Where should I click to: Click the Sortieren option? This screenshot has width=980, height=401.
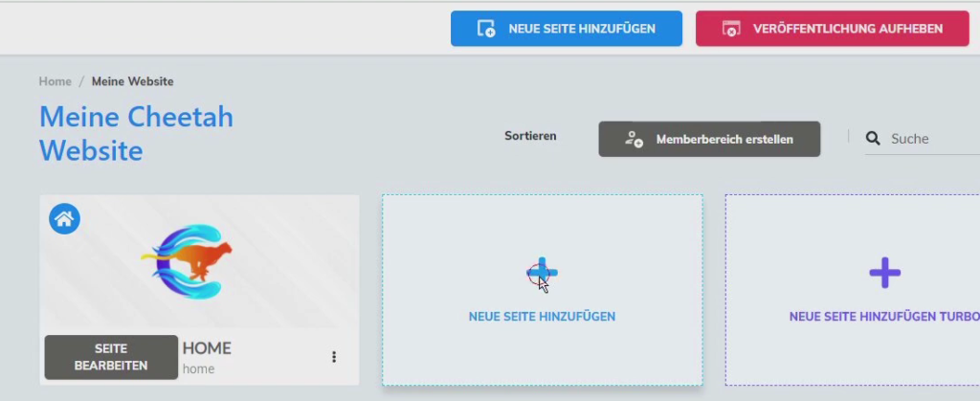click(530, 136)
